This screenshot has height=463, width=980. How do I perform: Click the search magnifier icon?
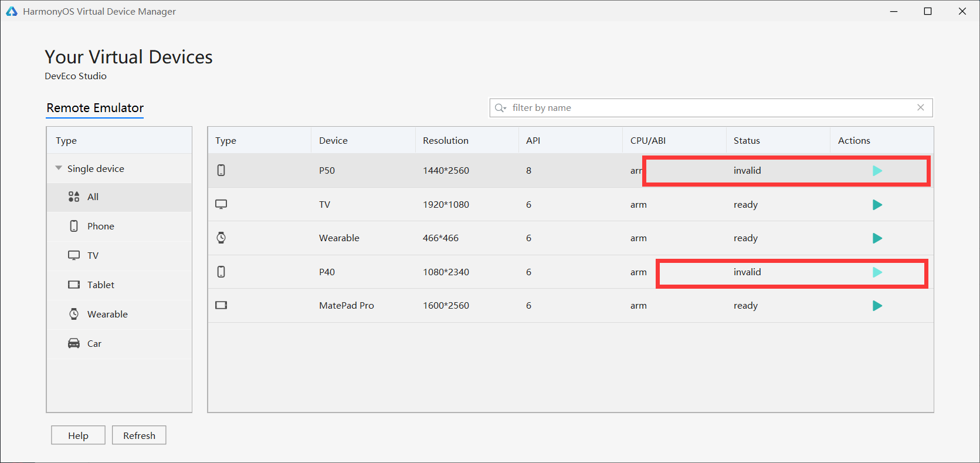[x=500, y=108]
